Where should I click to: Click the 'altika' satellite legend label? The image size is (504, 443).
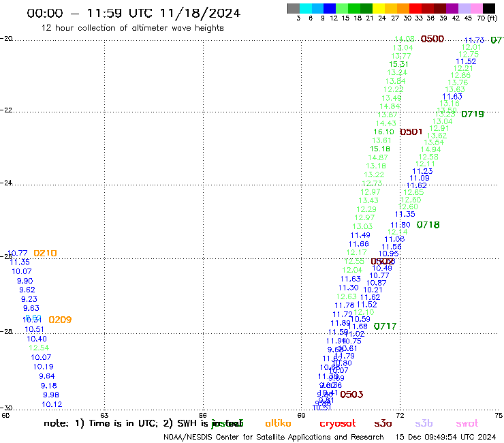(x=278, y=423)
